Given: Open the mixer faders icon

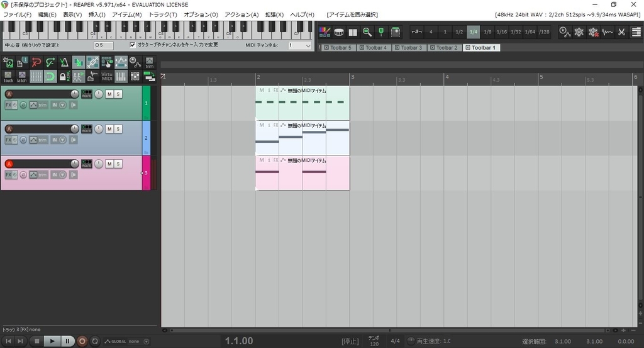Looking at the screenshot, I should 135,76.
